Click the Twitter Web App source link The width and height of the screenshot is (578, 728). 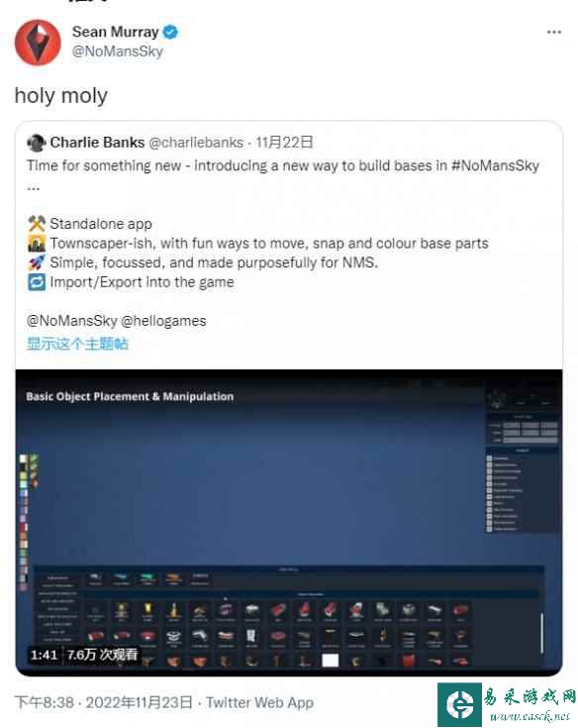tap(259, 702)
